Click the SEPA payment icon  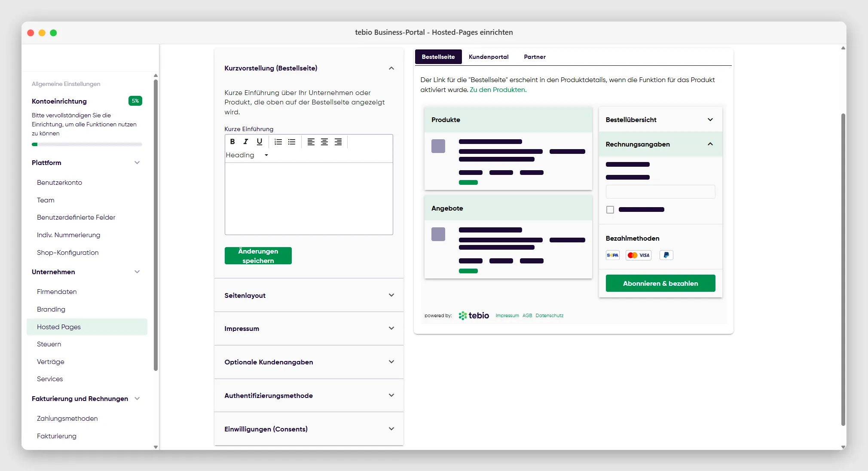click(613, 255)
